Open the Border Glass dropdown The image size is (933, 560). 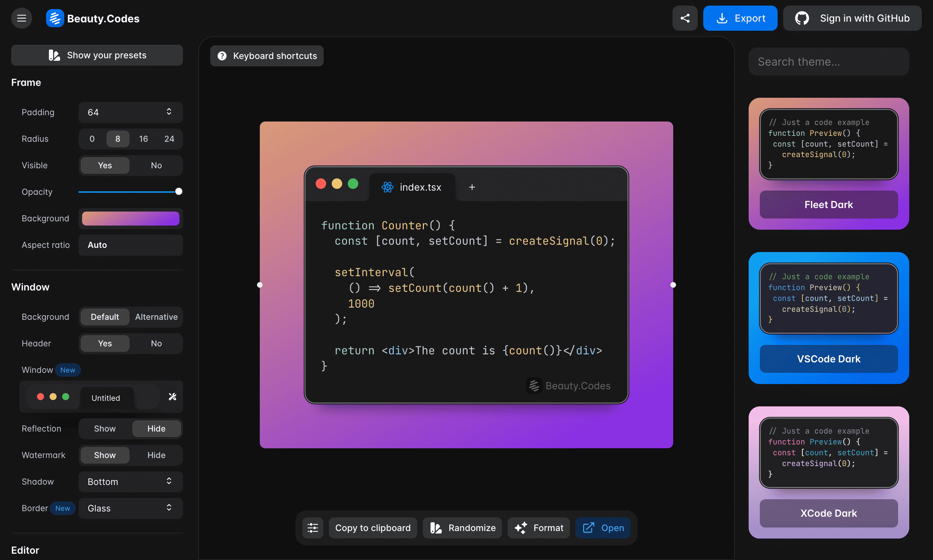coord(130,508)
